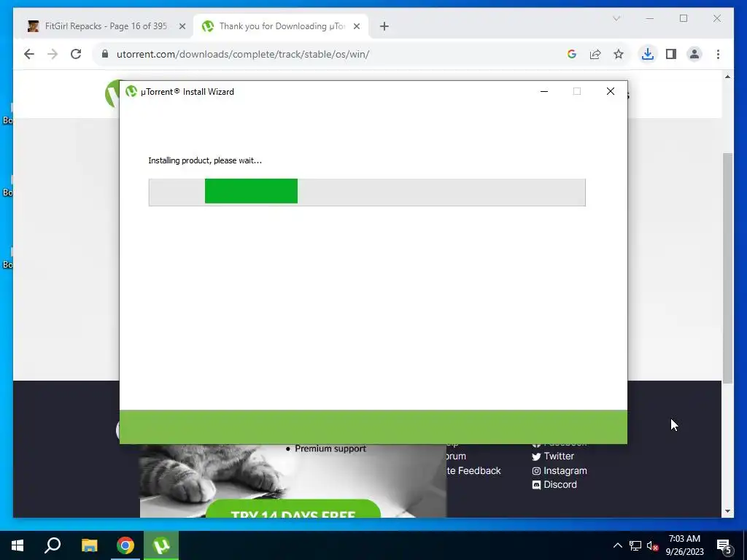Close the FitGirl Repacks tab
The height and width of the screenshot is (560, 747).
tap(182, 26)
